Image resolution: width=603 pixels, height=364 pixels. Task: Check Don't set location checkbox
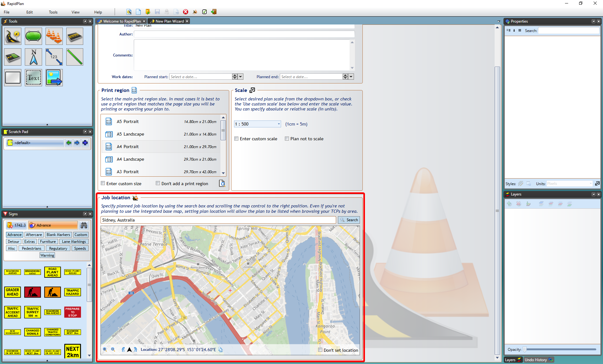[x=320, y=349]
